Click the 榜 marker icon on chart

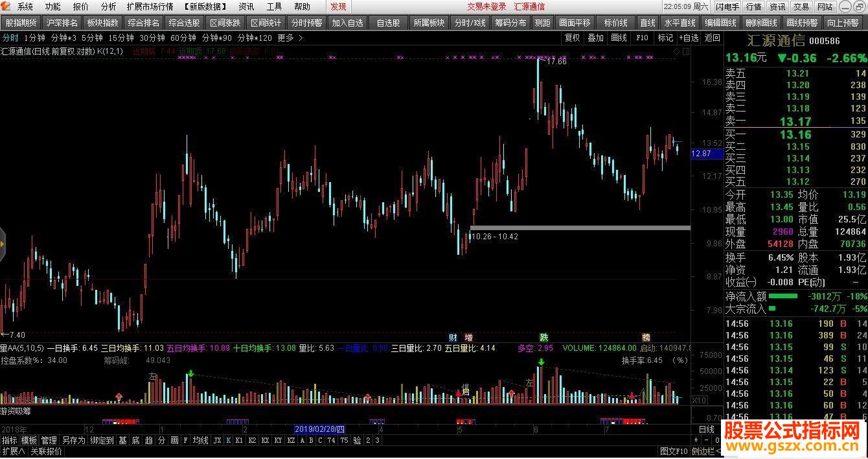[646, 338]
